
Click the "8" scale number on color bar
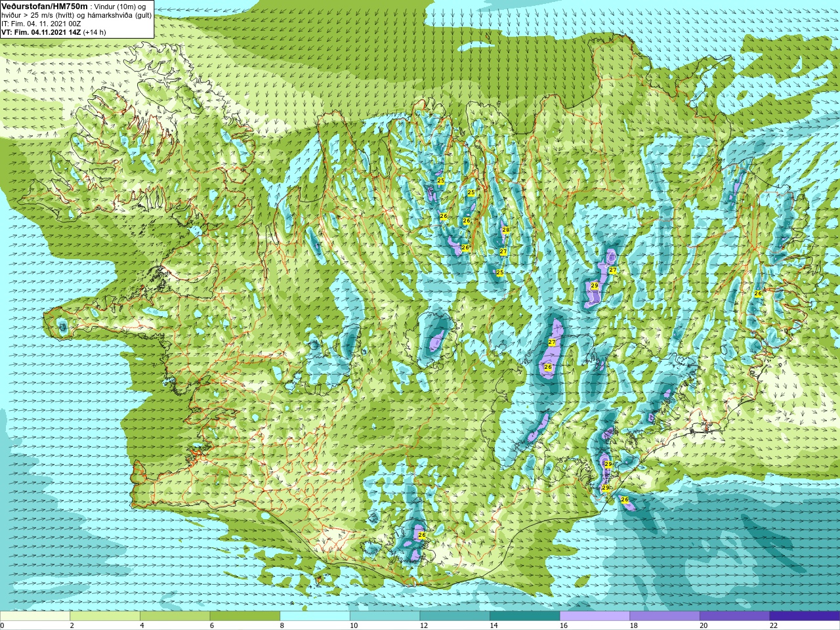point(282,625)
